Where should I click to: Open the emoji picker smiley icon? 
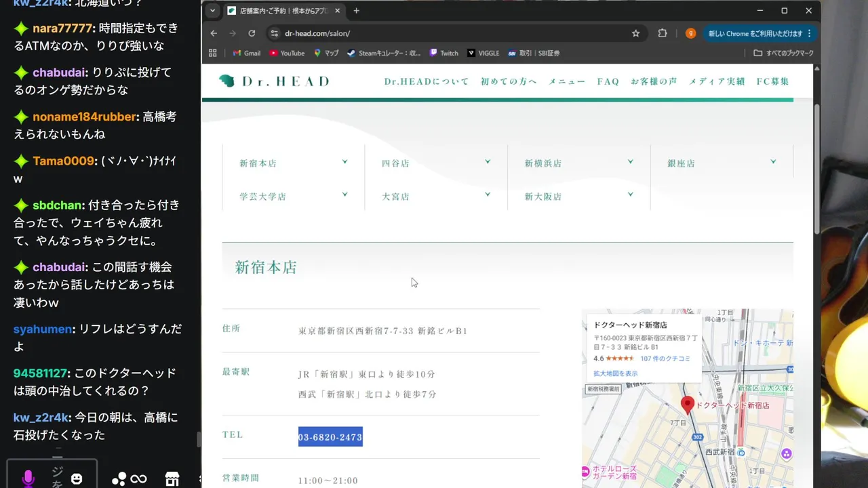(x=77, y=479)
